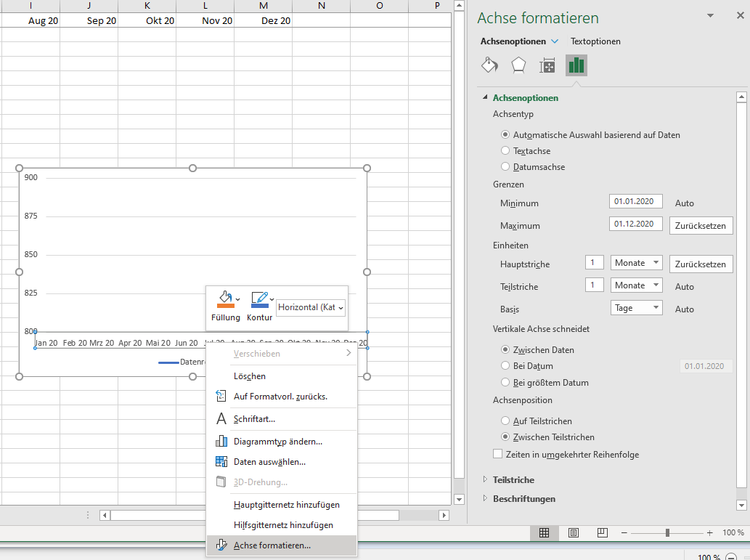Expand the Beschriftungen section
The height and width of the screenshot is (560, 750).
pyautogui.click(x=485, y=498)
